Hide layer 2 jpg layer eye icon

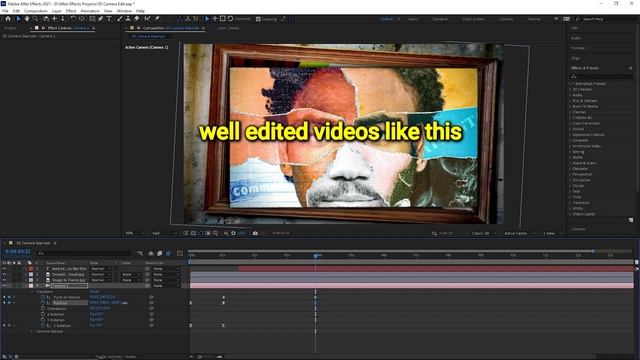tap(4, 275)
